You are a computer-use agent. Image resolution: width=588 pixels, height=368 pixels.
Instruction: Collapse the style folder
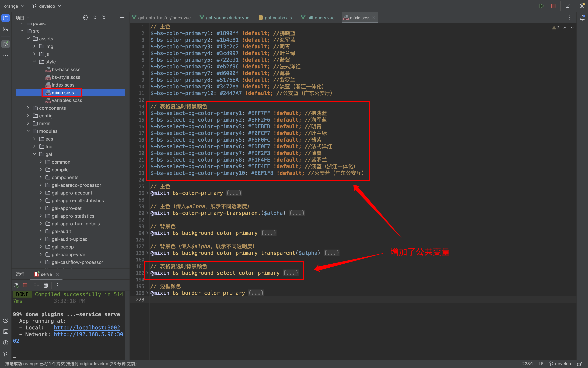tap(34, 62)
